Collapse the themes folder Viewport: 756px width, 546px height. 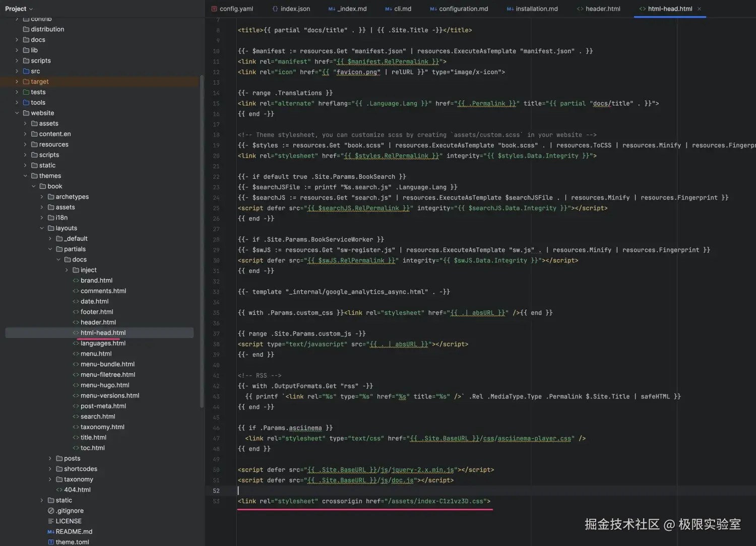25,176
